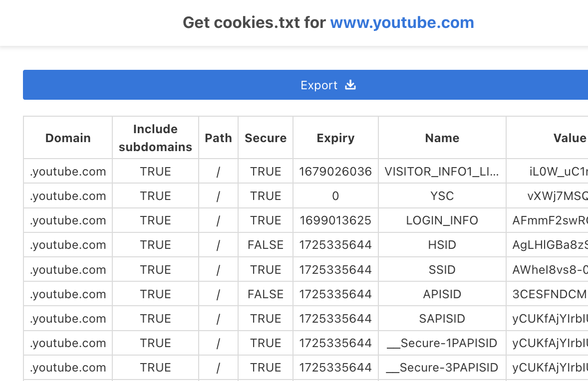Click the value cell starting iL0W_uC1
The height and width of the screenshot is (381, 588).
click(547, 171)
